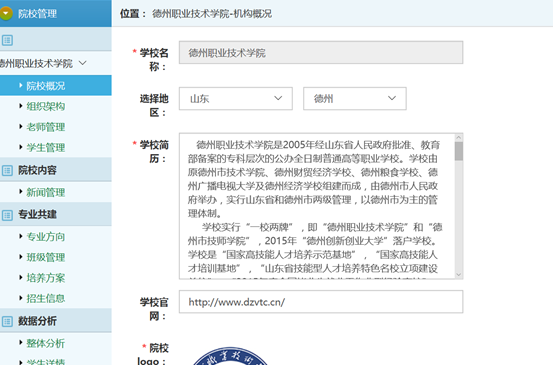Click the list icon beside 专业共建
Image resolution: width=553 pixels, height=365 pixels.
(7, 215)
